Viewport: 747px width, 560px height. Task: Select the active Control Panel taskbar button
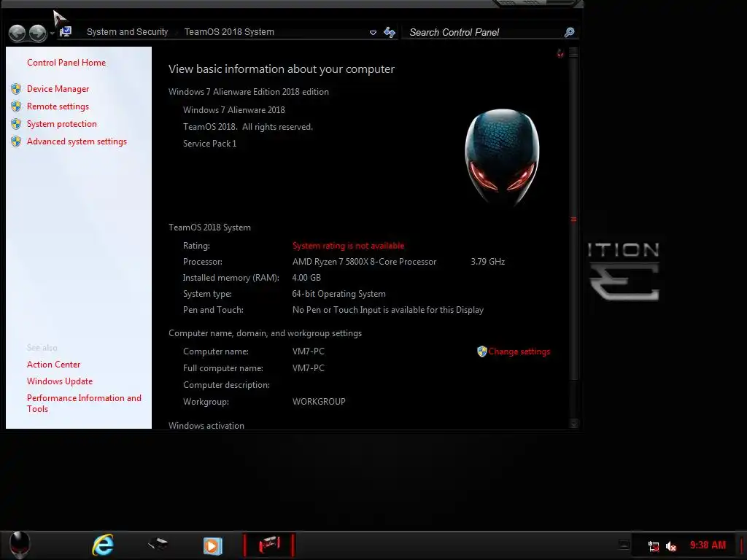point(269,545)
